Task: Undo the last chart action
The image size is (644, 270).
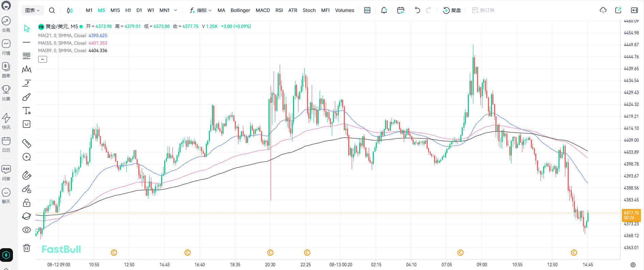Action: tap(417, 10)
